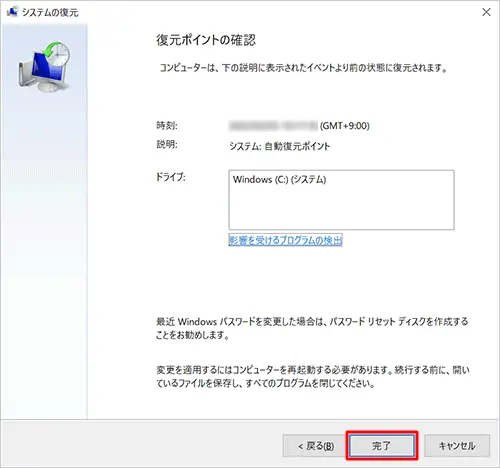
Task: Click the restore explanation sentence under heading
Action: pos(303,68)
